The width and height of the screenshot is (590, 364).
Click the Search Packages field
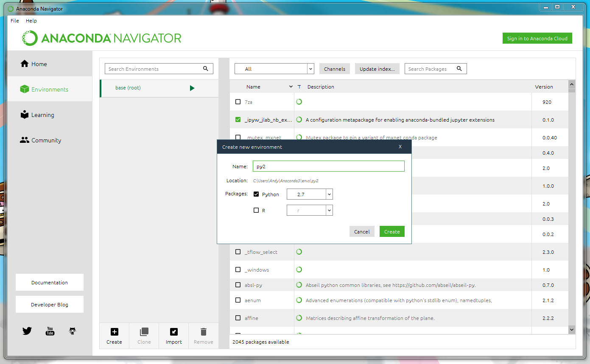(436, 69)
